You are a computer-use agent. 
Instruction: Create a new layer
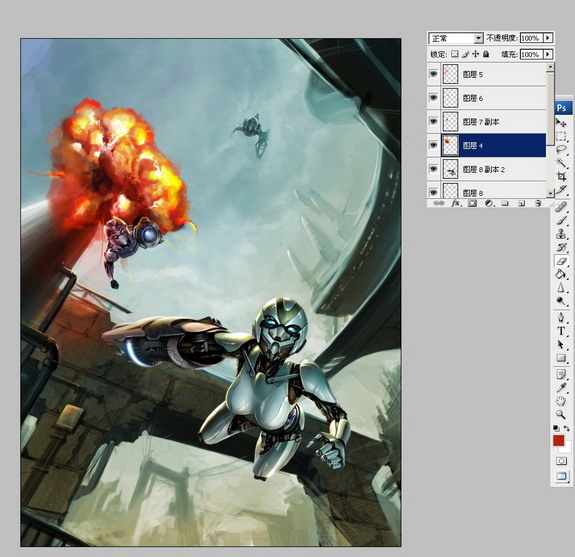click(521, 203)
